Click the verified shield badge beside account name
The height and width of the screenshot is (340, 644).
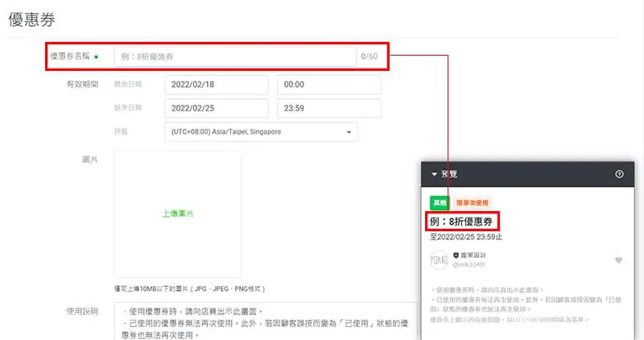tap(456, 255)
